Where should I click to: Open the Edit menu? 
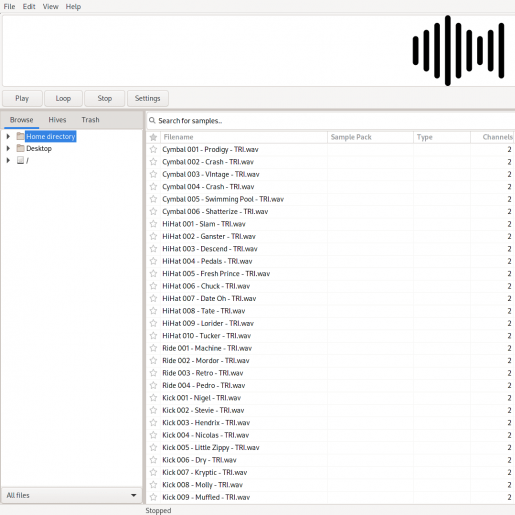pos(29,7)
